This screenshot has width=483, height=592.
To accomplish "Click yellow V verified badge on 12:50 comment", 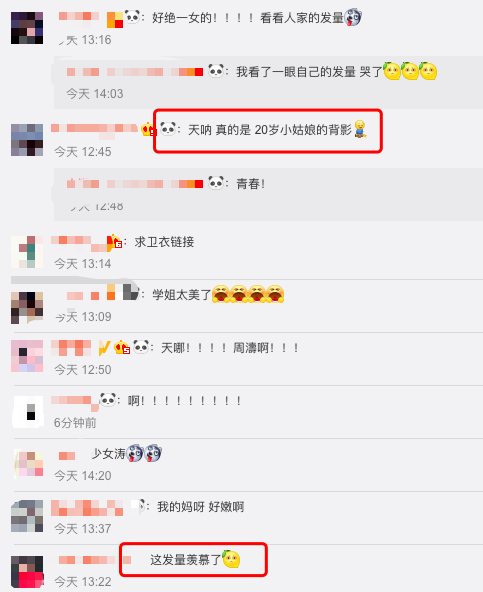I will (x=105, y=348).
